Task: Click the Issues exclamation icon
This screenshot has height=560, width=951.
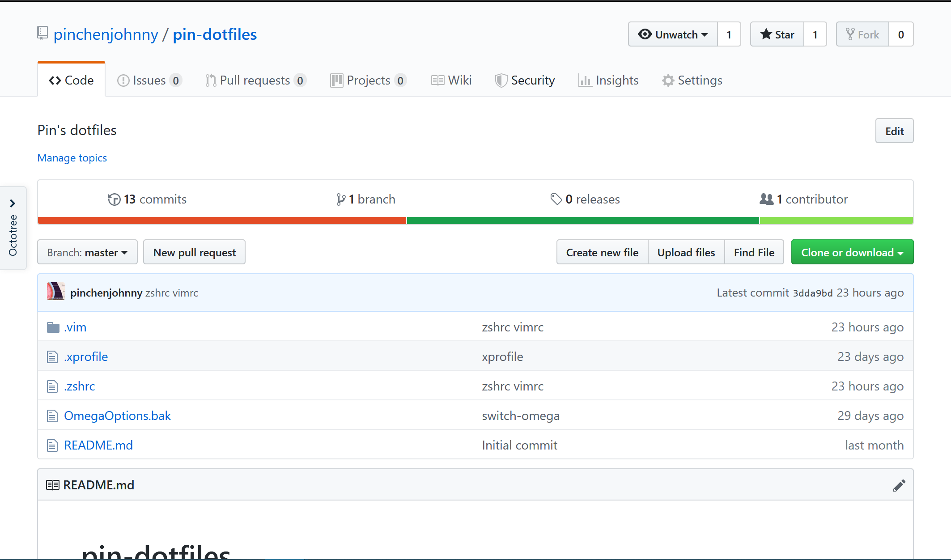Action: point(123,81)
